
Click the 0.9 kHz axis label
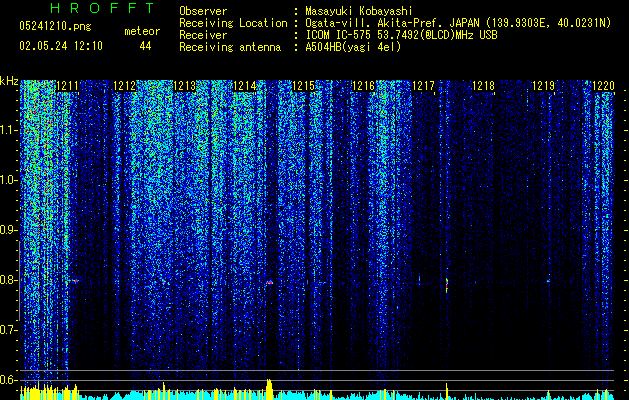[x=9, y=230]
